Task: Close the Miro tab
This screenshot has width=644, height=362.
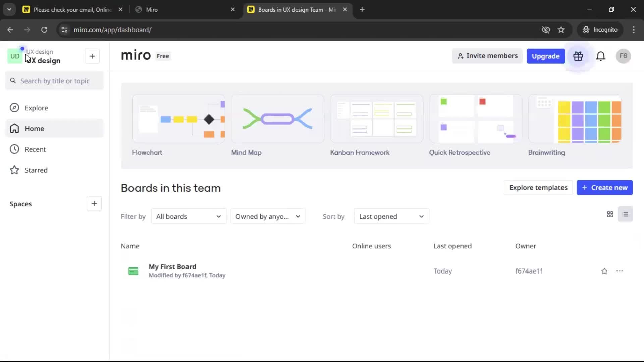Action: pyautogui.click(x=233, y=10)
